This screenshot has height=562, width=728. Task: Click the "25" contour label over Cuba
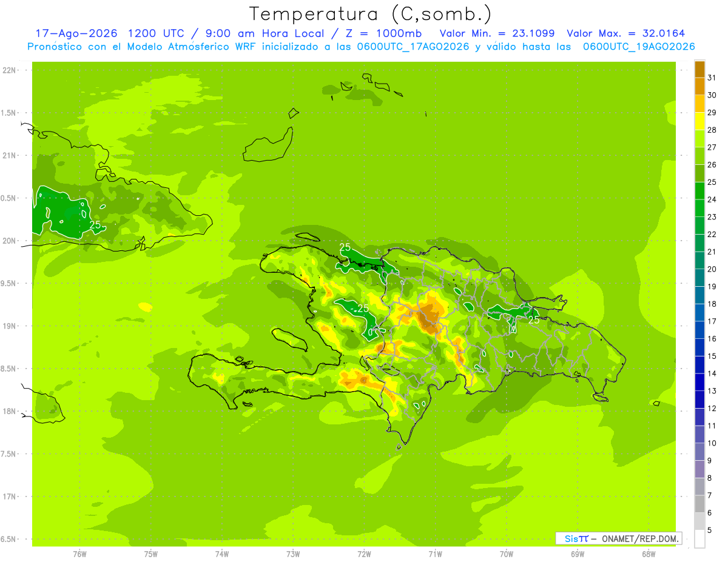point(95,225)
